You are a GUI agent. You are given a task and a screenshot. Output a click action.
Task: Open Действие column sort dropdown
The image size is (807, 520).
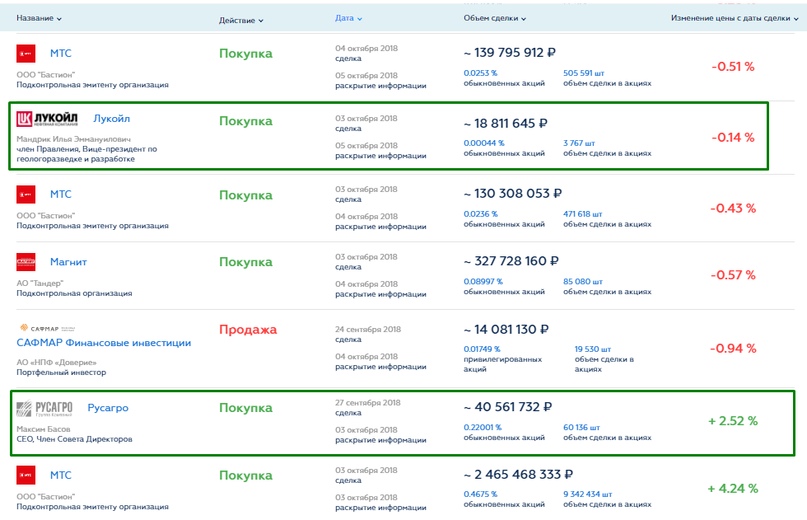pyautogui.click(x=241, y=20)
